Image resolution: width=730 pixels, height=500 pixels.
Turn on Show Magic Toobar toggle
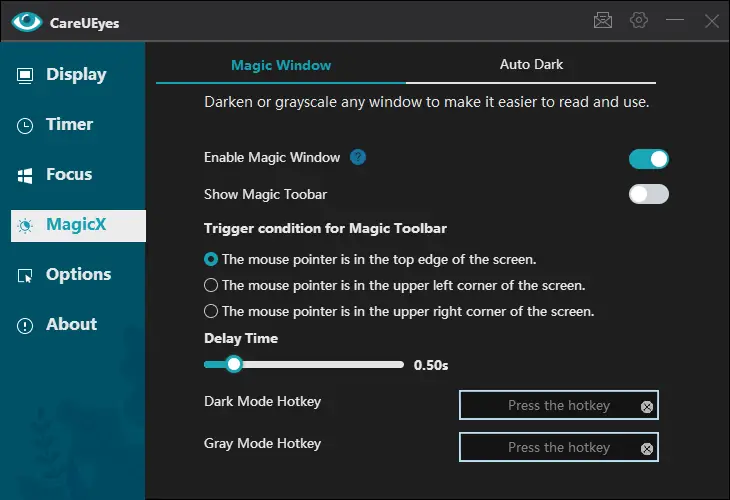(649, 194)
